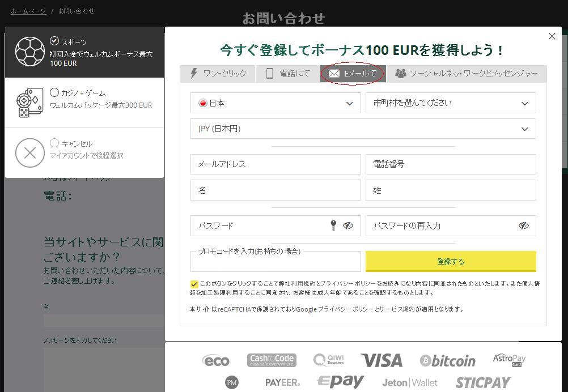The height and width of the screenshot is (392, 568).
Task: Close the registration dialog
Action: tap(552, 36)
